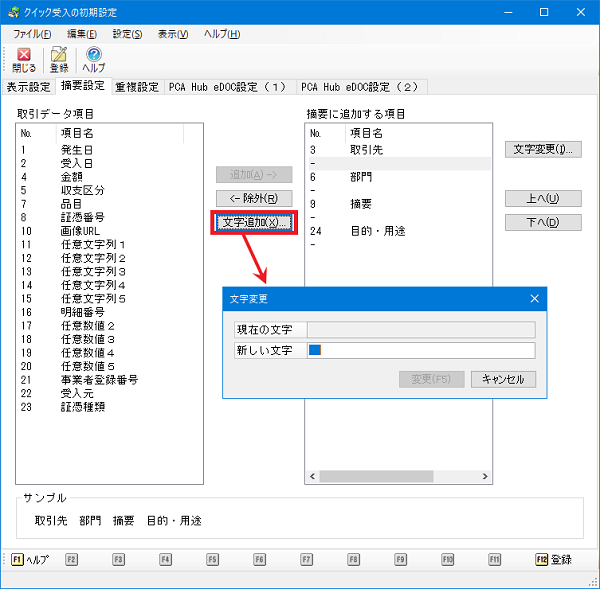The width and height of the screenshot is (600, 589).
Task: Click the 閉じる (close) toolbar icon
Action: [x=24, y=60]
